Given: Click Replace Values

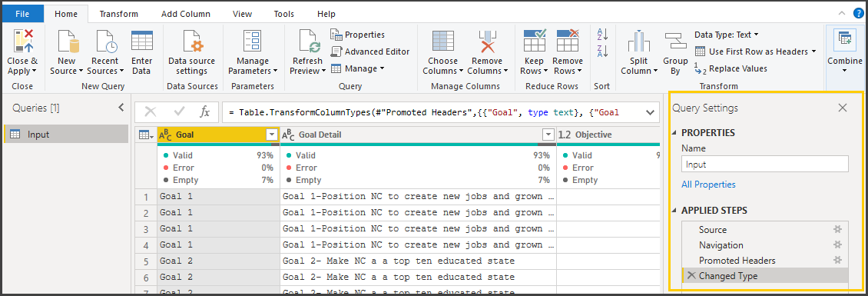Looking at the screenshot, I should pyautogui.click(x=731, y=68).
